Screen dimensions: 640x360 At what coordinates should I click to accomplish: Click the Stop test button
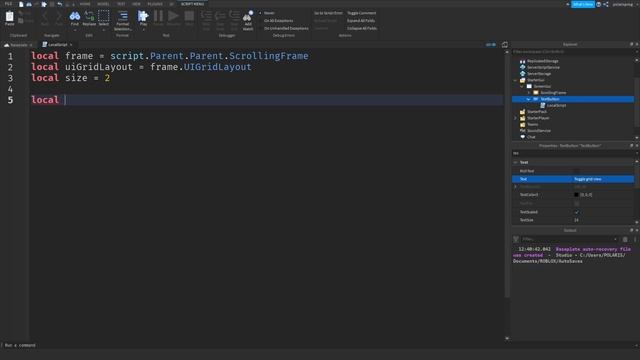pos(189,16)
